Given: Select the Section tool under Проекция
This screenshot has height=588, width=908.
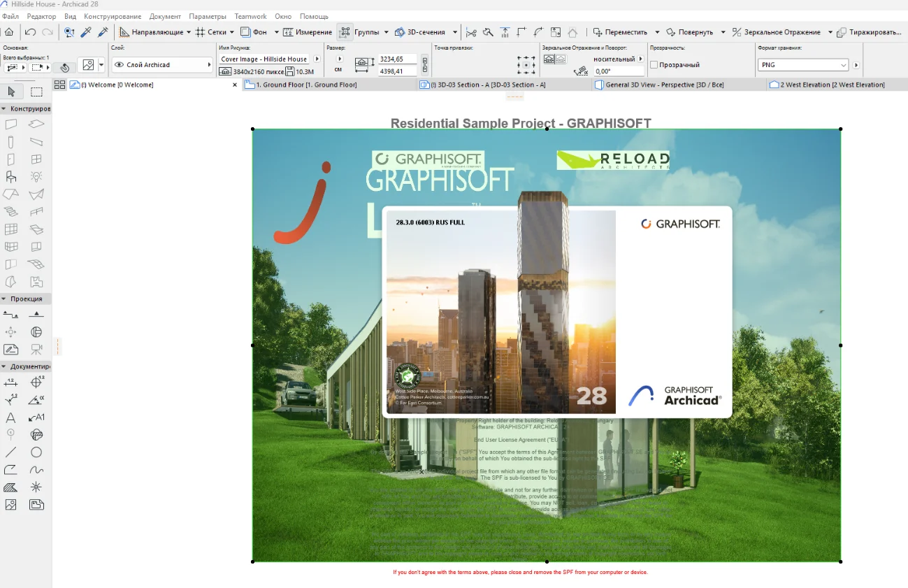Looking at the screenshot, I should 11,315.
